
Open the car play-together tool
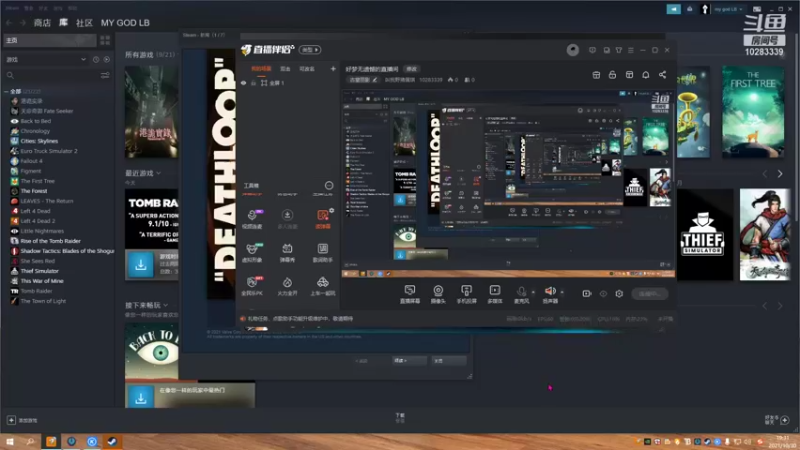point(322,286)
